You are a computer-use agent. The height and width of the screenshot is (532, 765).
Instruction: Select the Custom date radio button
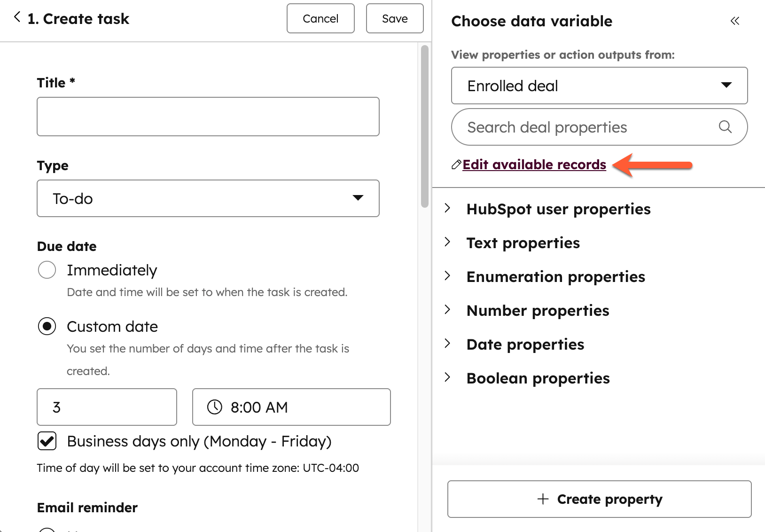coord(47,327)
